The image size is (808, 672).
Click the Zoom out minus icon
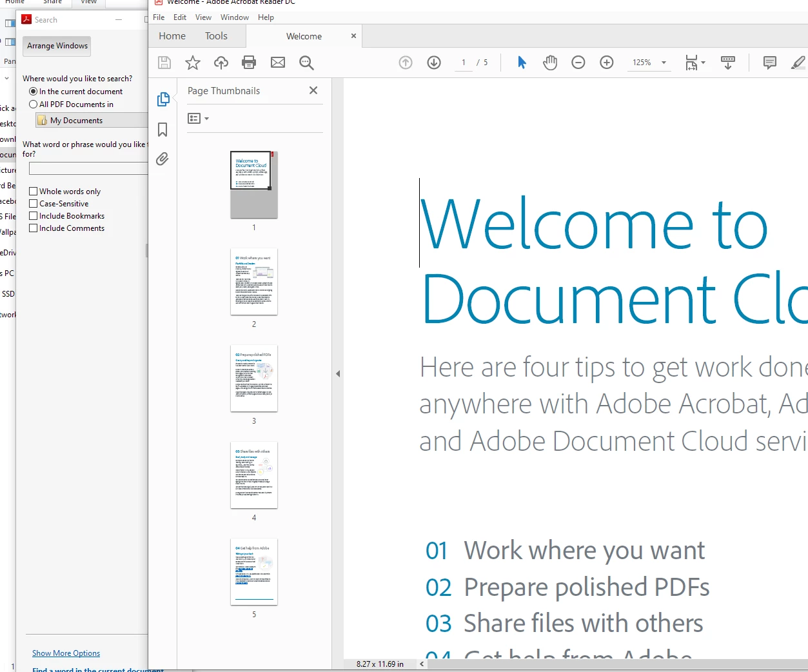coord(578,63)
